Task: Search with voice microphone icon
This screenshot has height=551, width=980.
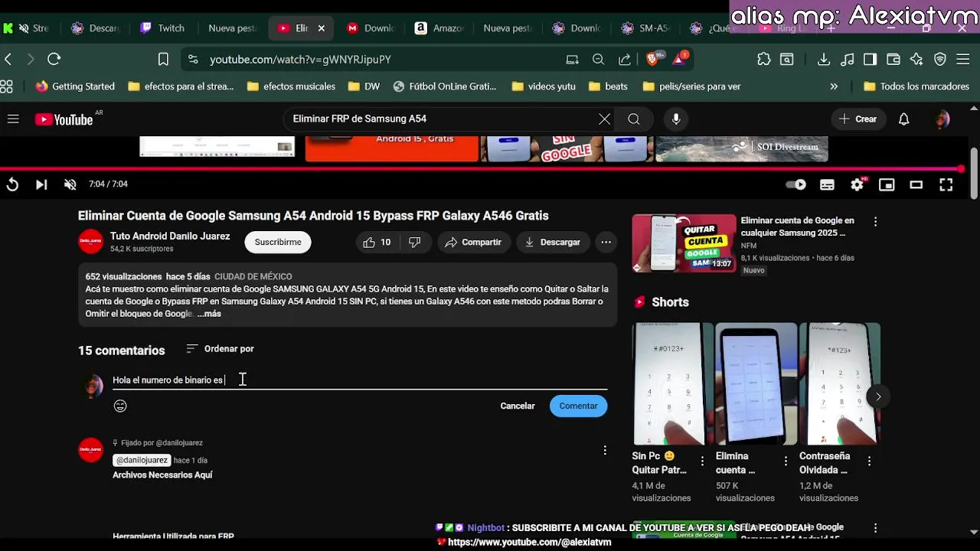Action: [675, 119]
